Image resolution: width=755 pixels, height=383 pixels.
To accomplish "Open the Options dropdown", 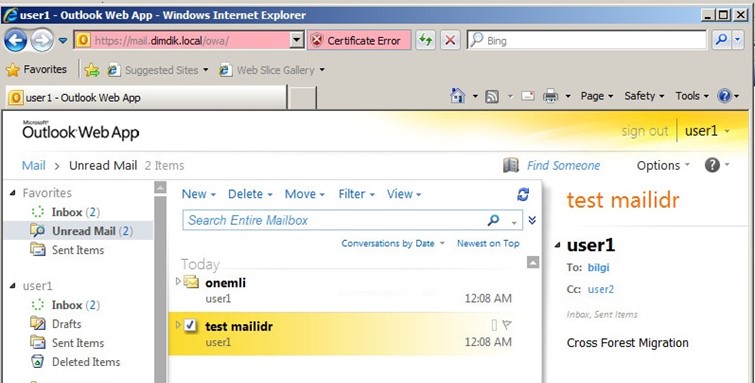I will tap(663, 166).
